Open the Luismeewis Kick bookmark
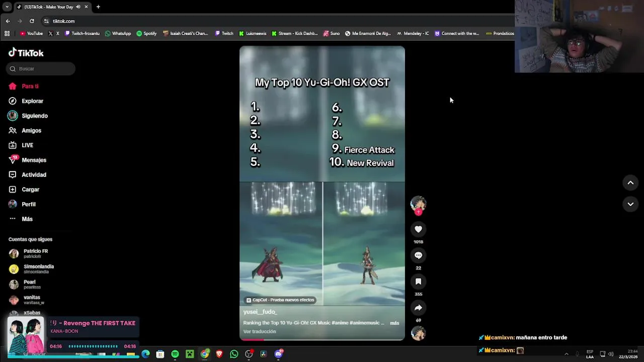Viewport: 644px width, 362px height. [253, 34]
